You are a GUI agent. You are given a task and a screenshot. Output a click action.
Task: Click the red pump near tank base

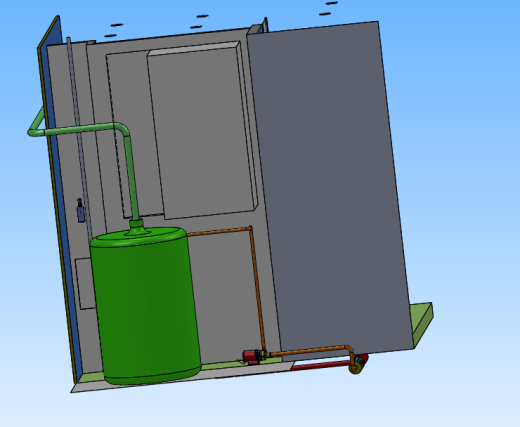point(251,357)
